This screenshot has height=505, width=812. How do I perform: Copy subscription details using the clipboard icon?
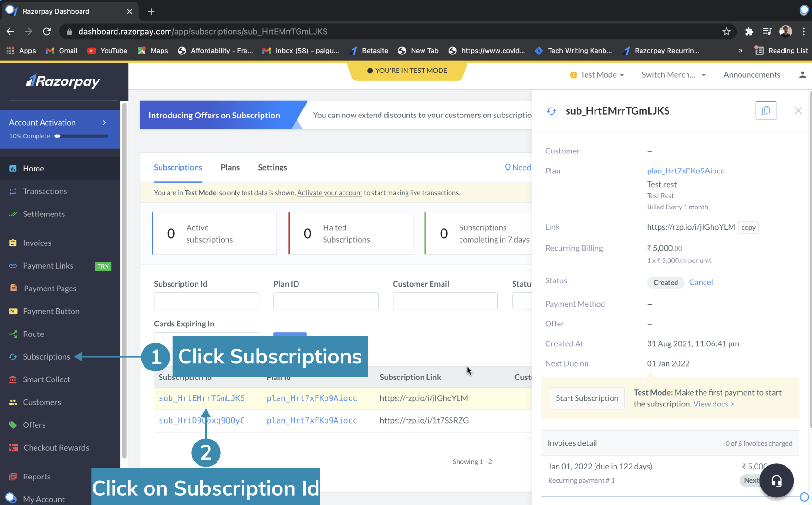coord(766,111)
